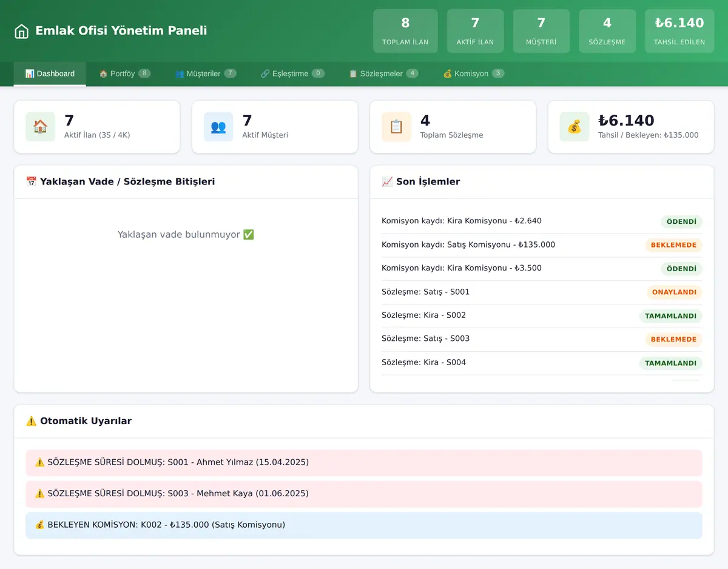Screen dimensions: 728x569
Task: Click the house logo icon in header
Action: (22, 31)
